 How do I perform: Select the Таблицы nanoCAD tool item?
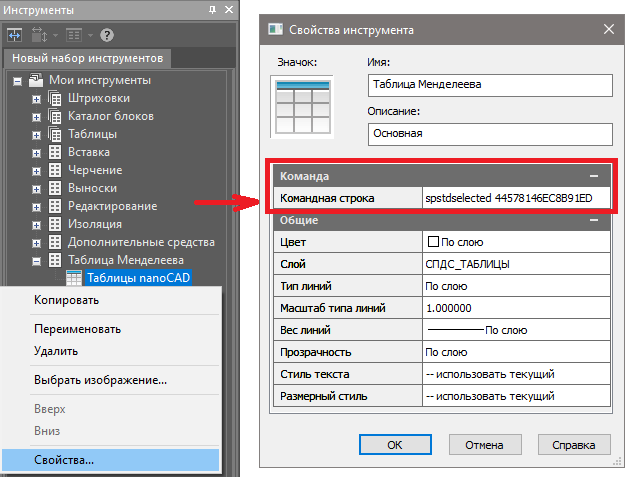pos(137,278)
